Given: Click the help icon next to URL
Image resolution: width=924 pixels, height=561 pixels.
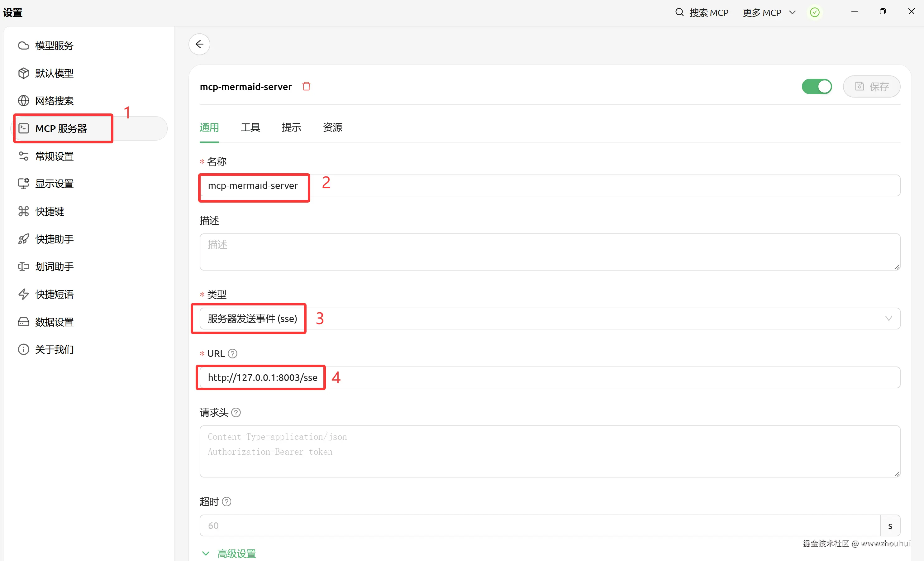Looking at the screenshot, I should click(x=232, y=353).
